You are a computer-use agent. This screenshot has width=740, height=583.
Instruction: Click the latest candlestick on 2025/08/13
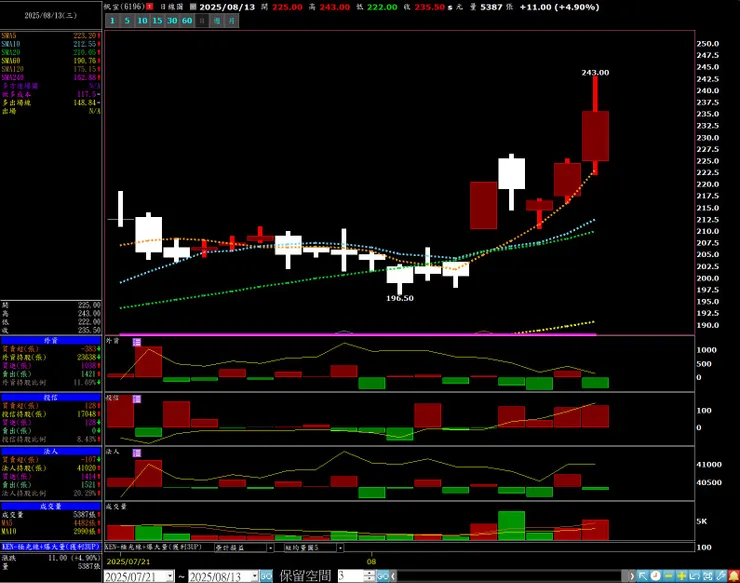tap(595, 136)
